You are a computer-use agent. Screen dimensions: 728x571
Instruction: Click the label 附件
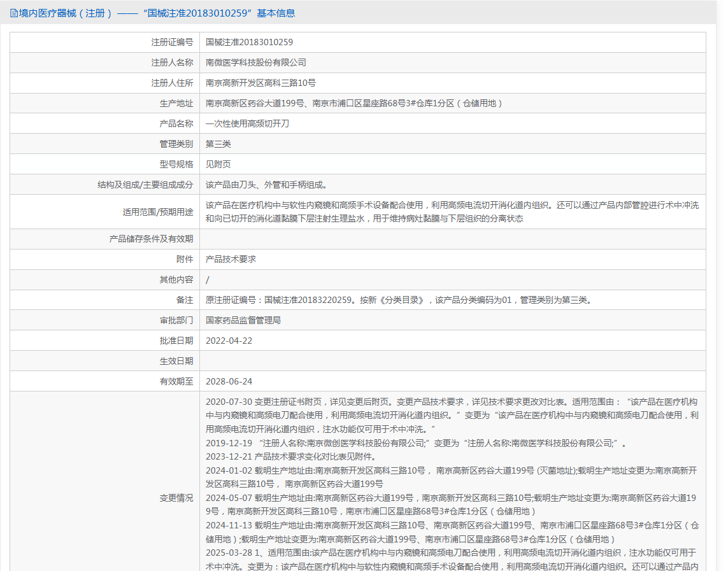tap(184, 259)
